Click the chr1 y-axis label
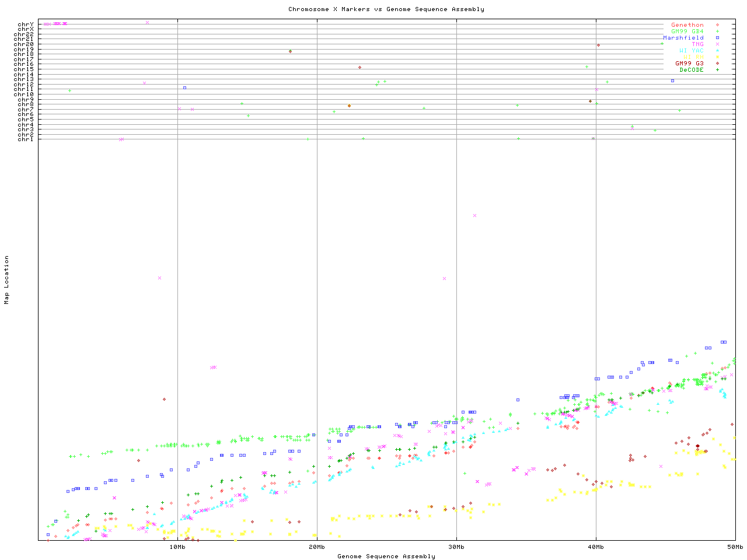Image resolution: width=747 pixels, height=560 pixels. pos(26,139)
